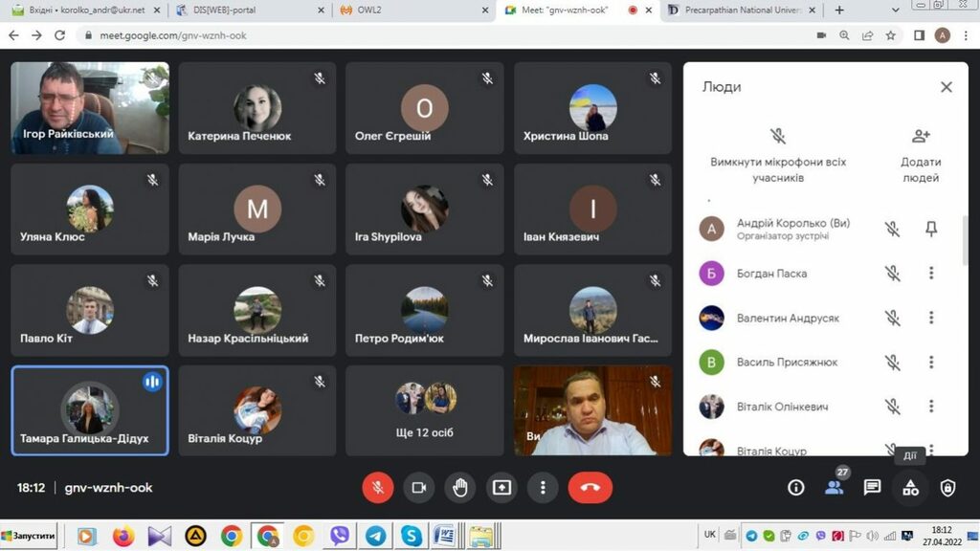Click Додати людей to add people

(921, 156)
